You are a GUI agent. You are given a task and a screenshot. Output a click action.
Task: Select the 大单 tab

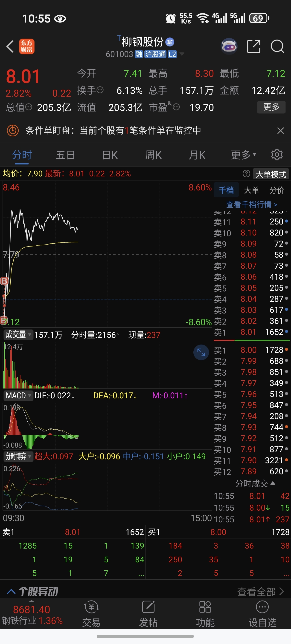[251, 190]
